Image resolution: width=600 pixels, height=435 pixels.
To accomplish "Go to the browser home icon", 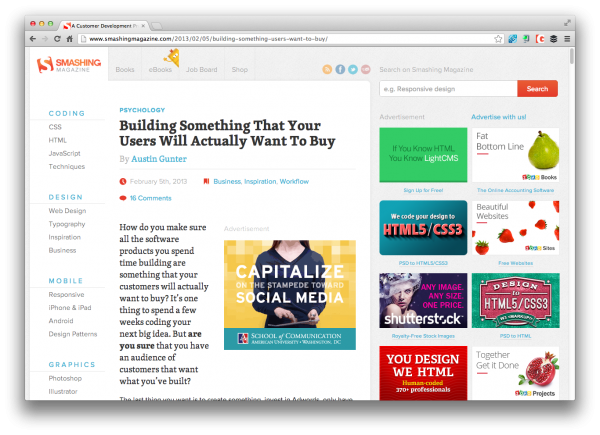I will click(x=69, y=39).
